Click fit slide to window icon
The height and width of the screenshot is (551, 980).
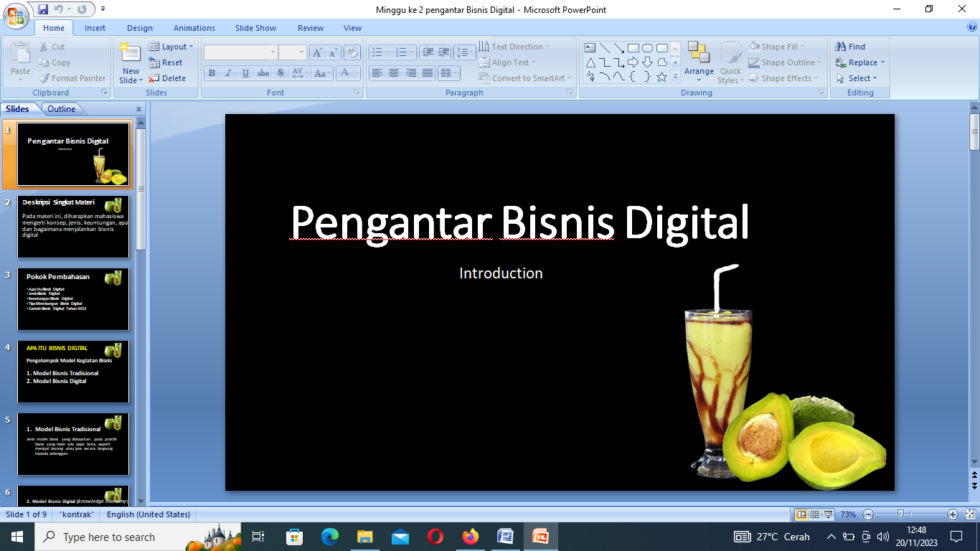click(x=970, y=514)
